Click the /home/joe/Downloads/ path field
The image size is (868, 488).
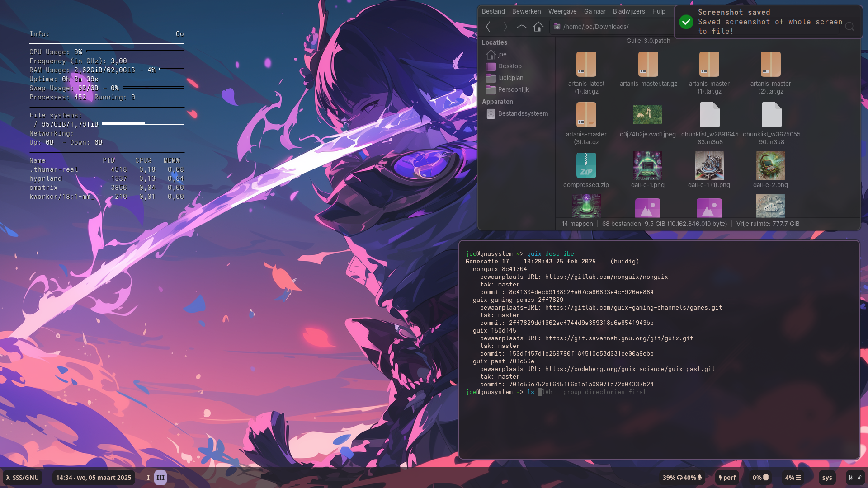610,27
